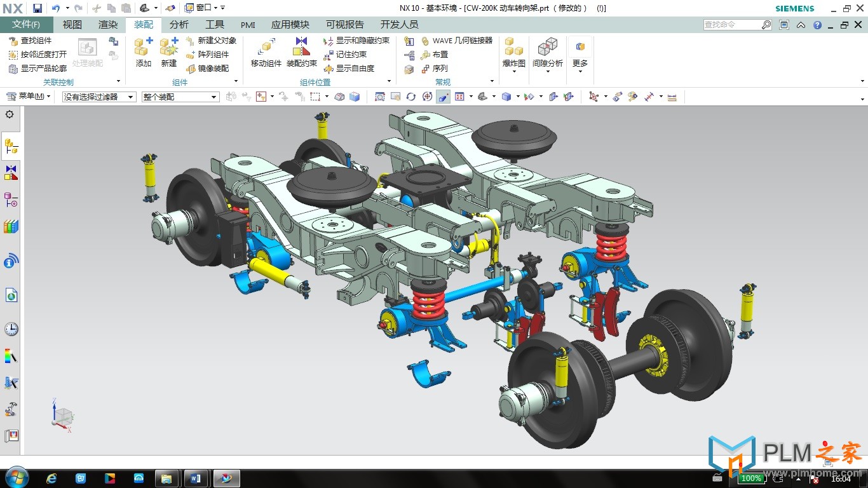Click the shaded rendering style cube icon
Screen dimensions: 868x488
pyautogui.click(x=506, y=97)
